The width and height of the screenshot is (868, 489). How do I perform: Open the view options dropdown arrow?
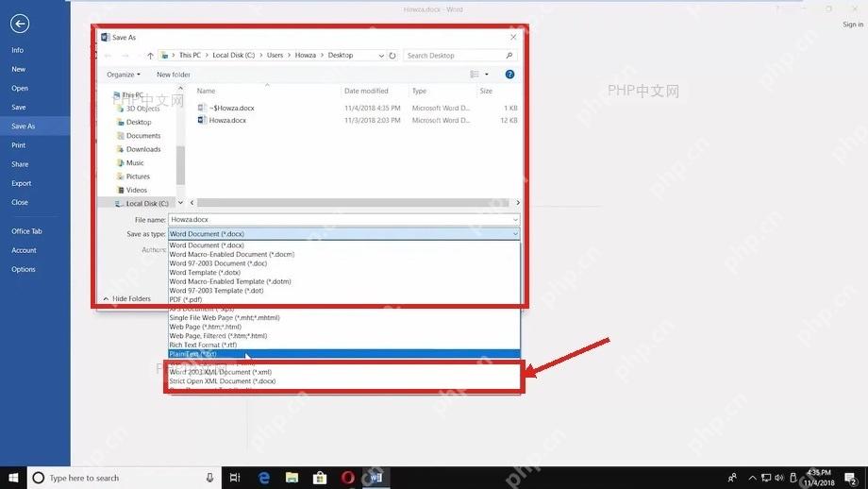click(x=487, y=75)
